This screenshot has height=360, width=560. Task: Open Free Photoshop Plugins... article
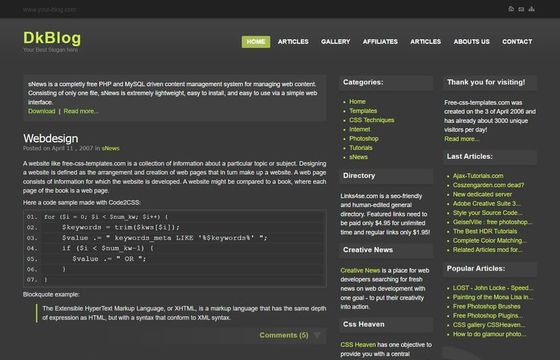point(488,316)
